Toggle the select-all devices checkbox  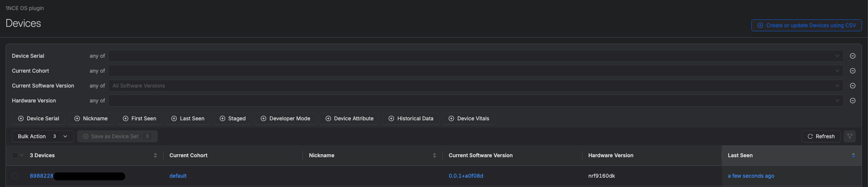pos(15,155)
